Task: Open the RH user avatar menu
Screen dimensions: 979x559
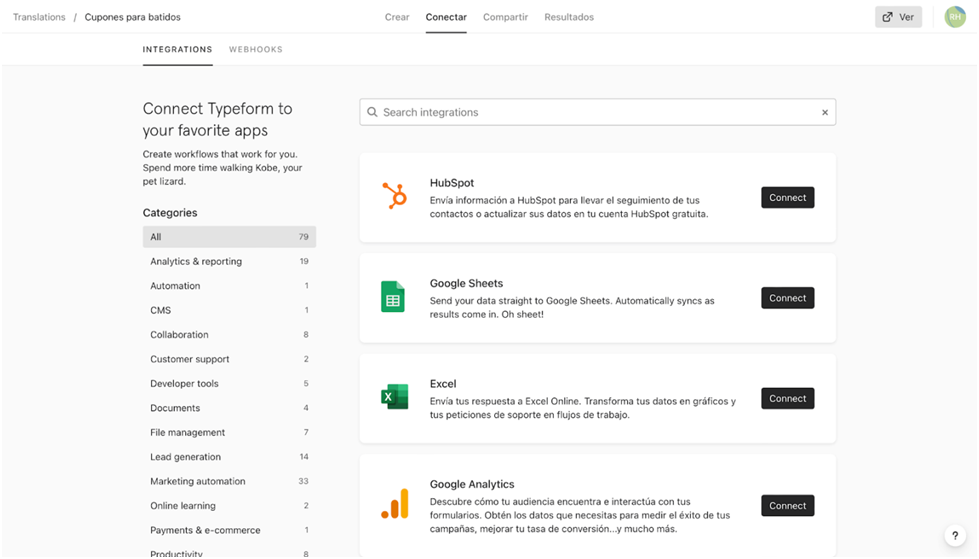Action: [955, 17]
